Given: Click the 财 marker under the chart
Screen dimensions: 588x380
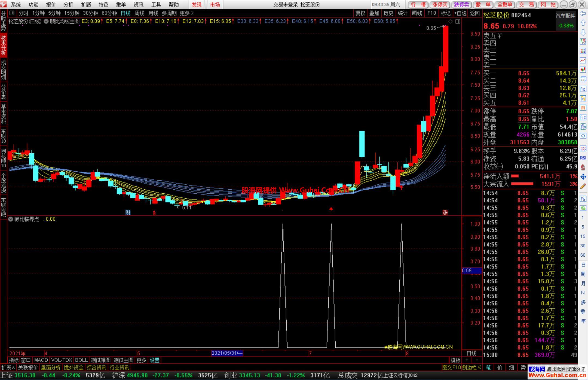Looking at the screenshot, I should (128, 212).
